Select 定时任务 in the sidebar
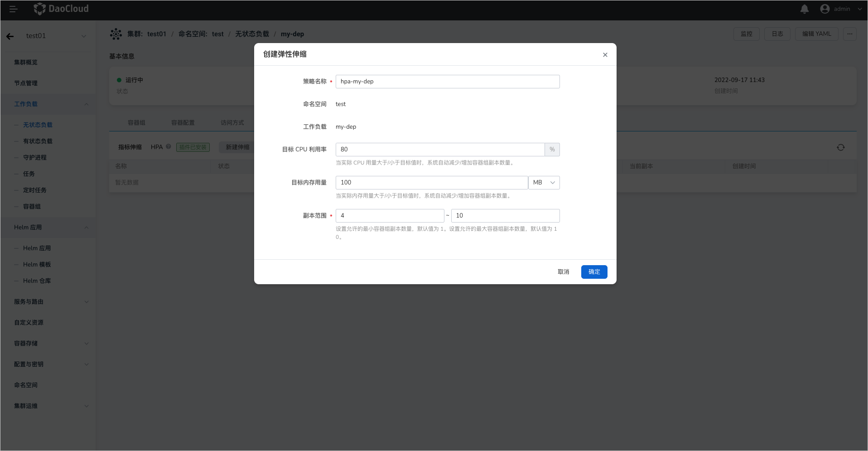This screenshot has width=868, height=451. [x=35, y=190]
